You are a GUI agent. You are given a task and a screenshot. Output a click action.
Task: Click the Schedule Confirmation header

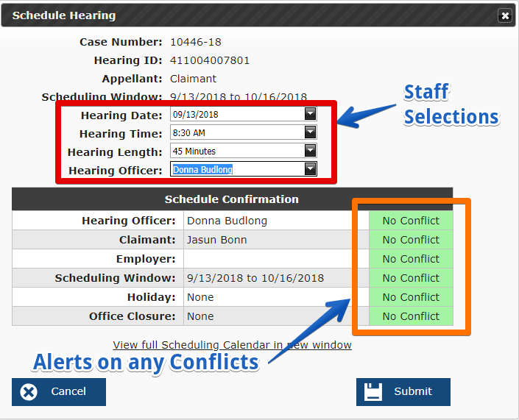pos(232,199)
